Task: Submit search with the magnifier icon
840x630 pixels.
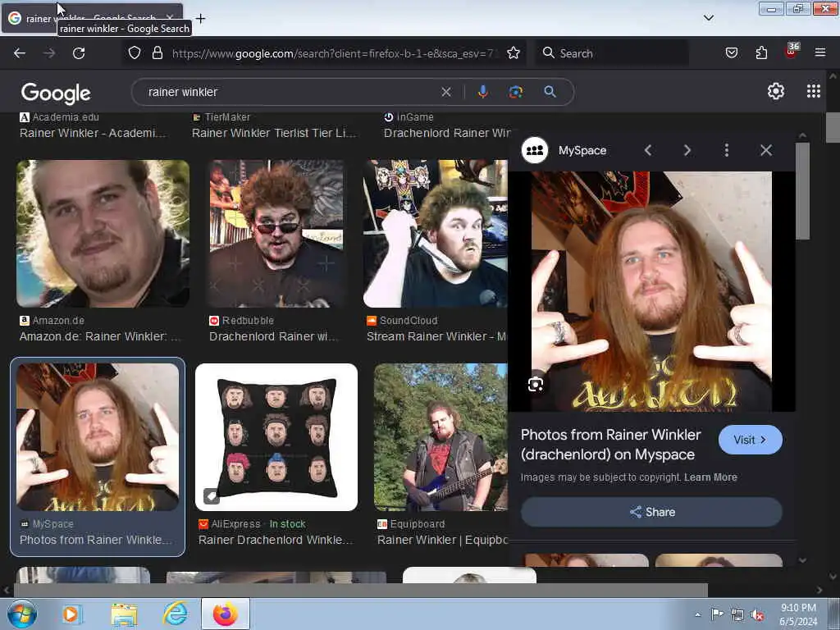Action: [550, 92]
